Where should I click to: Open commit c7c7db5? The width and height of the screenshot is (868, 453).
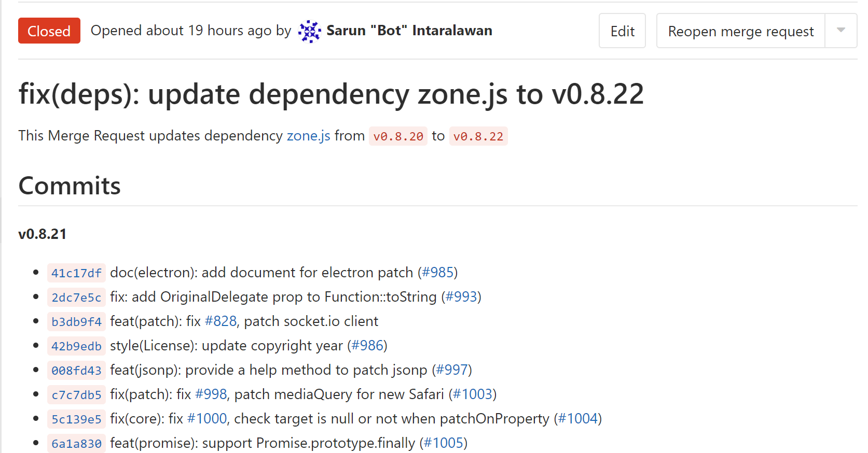(x=76, y=394)
